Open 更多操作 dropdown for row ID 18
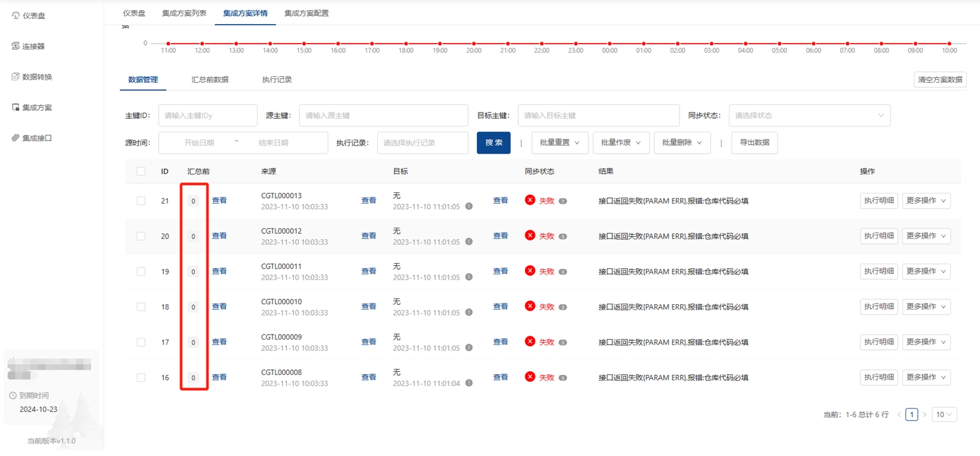 click(926, 307)
